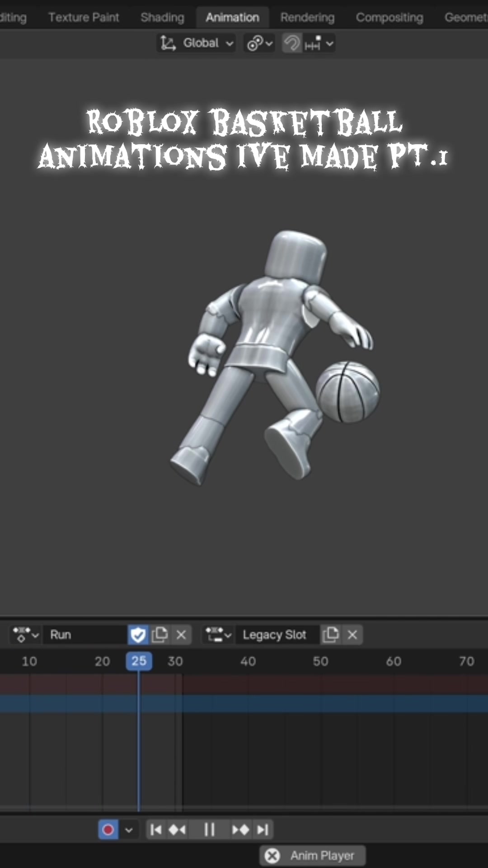The width and height of the screenshot is (488, 868).
Task: Browse action slots next to Legacy Slot
Action: [218, 635]
